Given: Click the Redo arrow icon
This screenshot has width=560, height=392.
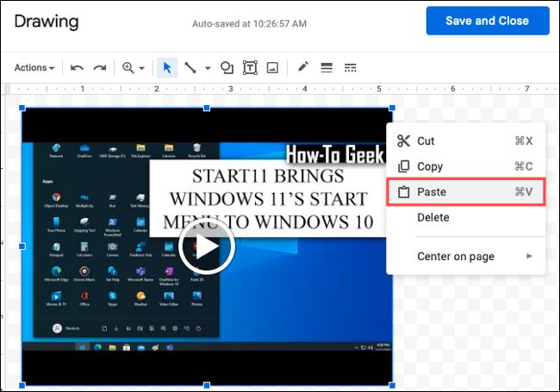Looking at the screenshot, I should [100, 68].
